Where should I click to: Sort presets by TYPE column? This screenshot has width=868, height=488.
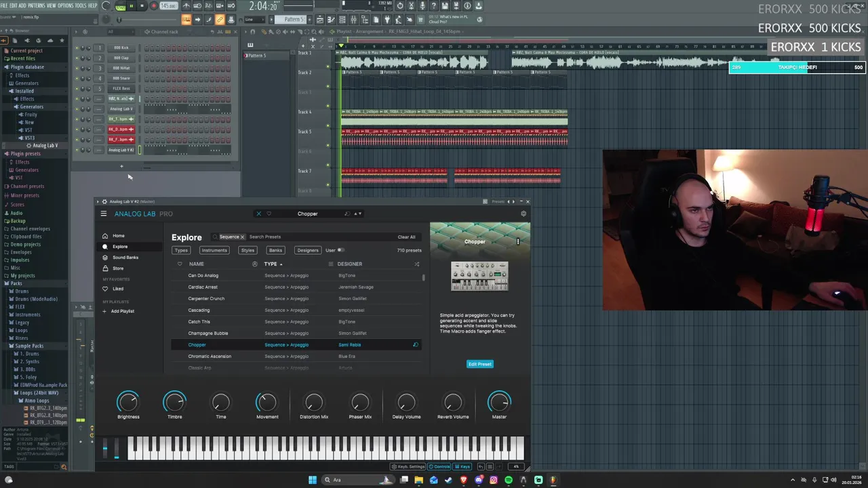271,264
